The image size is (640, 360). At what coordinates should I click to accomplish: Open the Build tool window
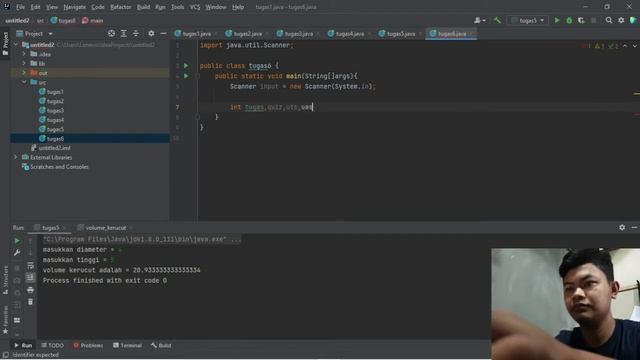click(x=160, y=345)
